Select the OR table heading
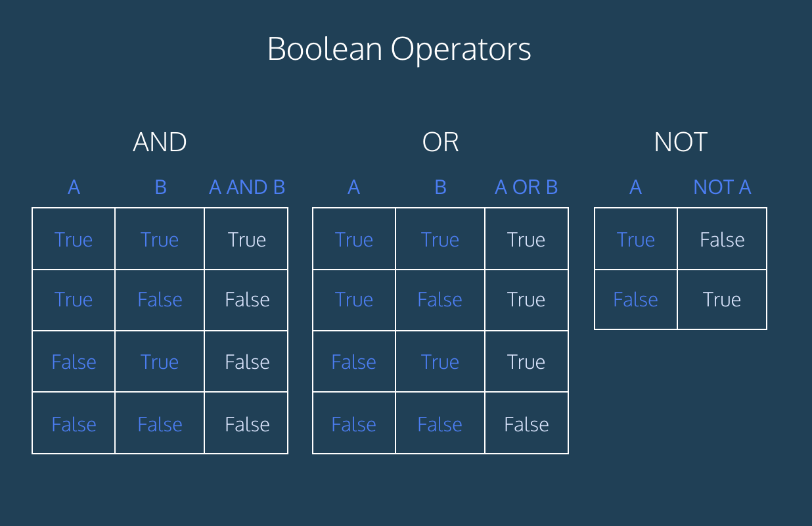Image resolution: width=812 pixels, height=526 pixels. [x=440, y=142]
